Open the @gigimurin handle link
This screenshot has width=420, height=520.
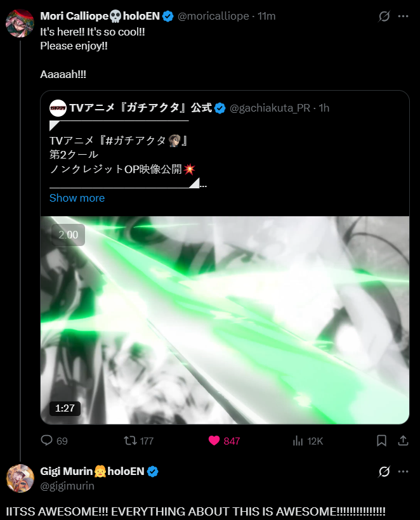coord(67,486)
